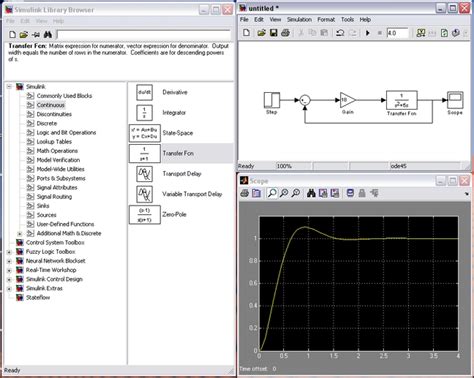474x378 pixels.
Task: Select Math Operations library in tree
Action: coord(57,151)
